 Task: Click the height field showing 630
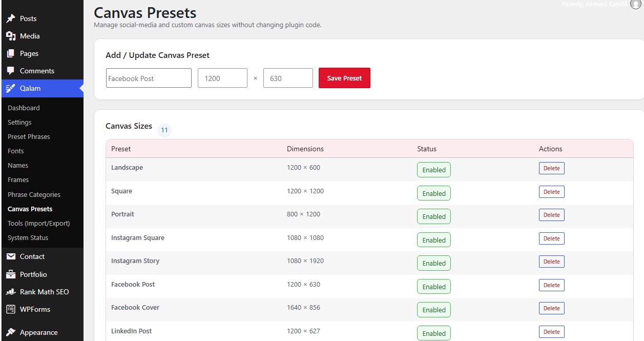pos(288,78)
